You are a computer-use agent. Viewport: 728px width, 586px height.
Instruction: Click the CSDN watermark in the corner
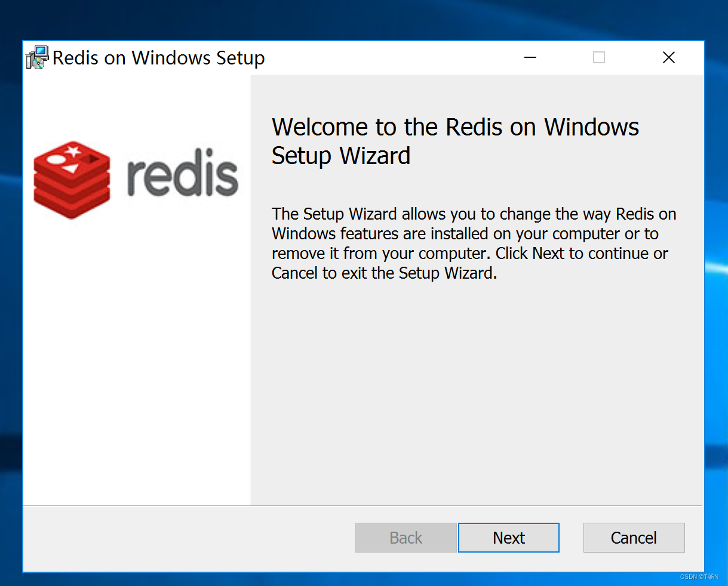pos(701,576)
